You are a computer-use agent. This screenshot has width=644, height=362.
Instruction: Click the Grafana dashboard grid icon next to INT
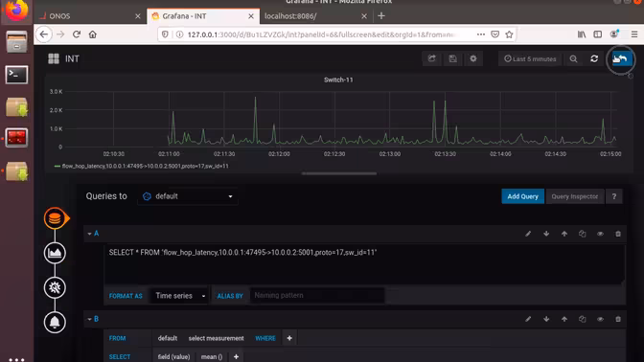coord(54,58)
